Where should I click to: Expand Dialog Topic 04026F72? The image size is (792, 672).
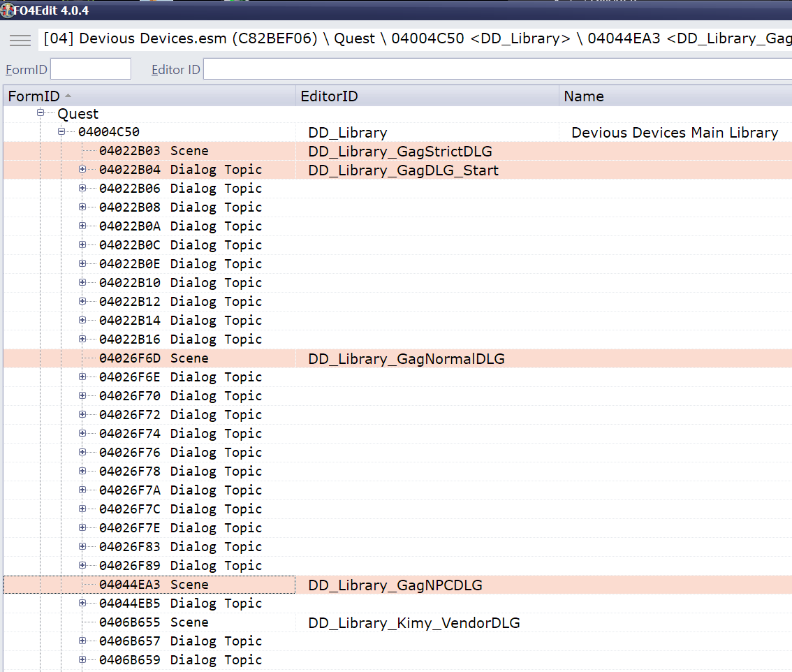[x=82, y=414]
